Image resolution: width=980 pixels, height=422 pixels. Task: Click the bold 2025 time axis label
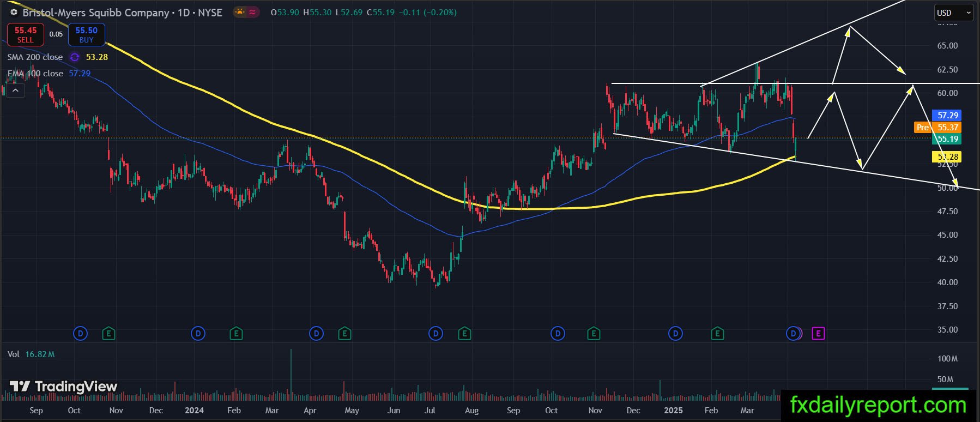tap(673, 411)
